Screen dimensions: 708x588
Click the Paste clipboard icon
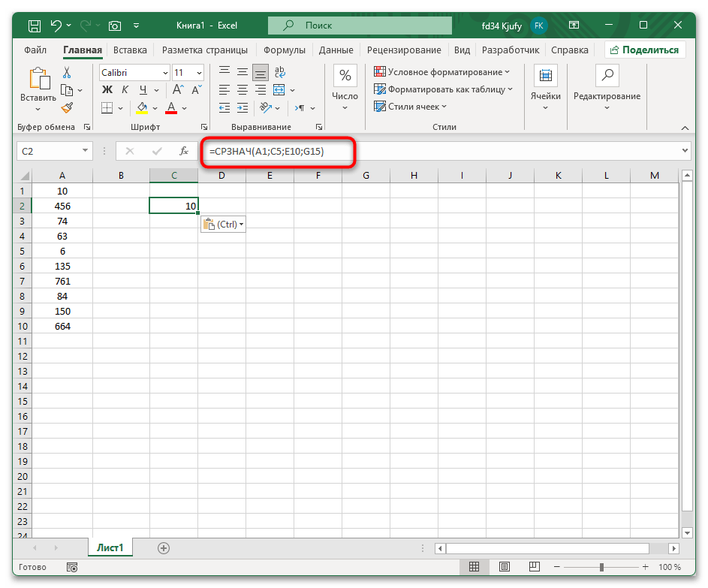click(x=39, y=79)
